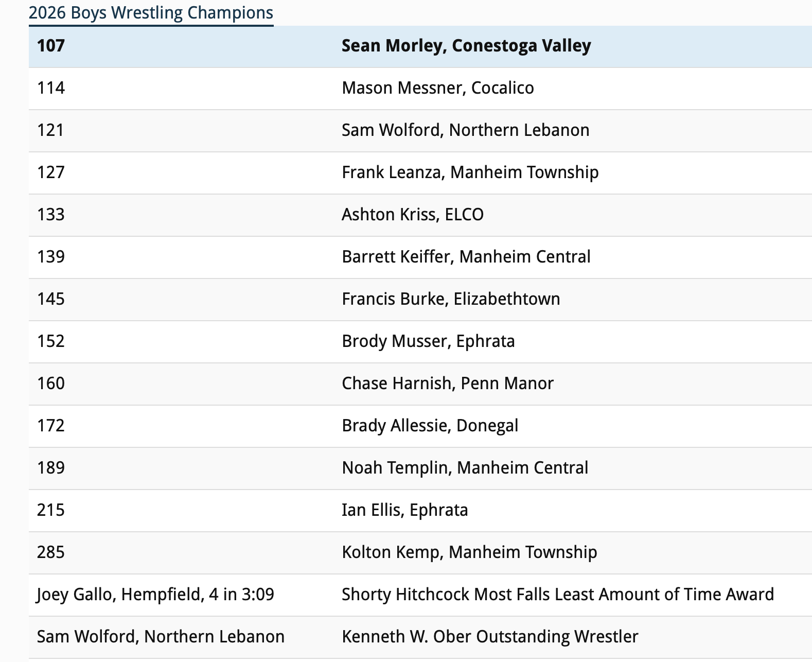Select the Sean Morley, Conestoga Valley header
812x662 pixels.
(466, 46)
